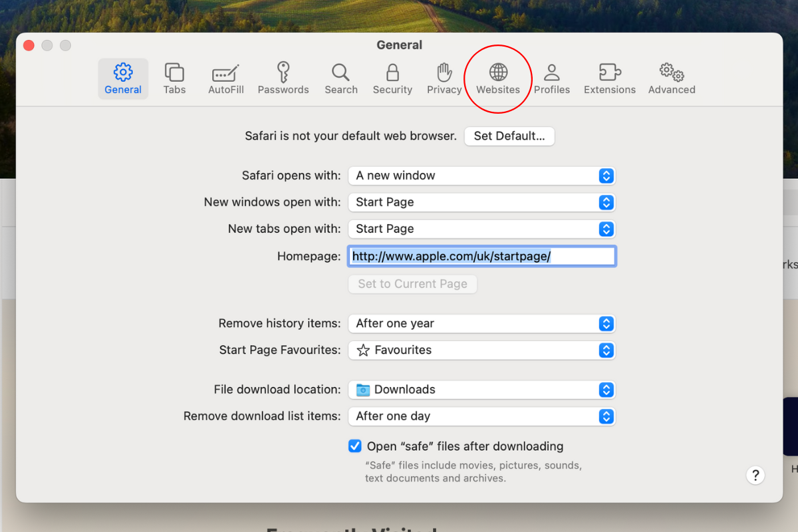Open the Start Page Favourites dropdown
This screenshot has height=532, width=798.
481,350
